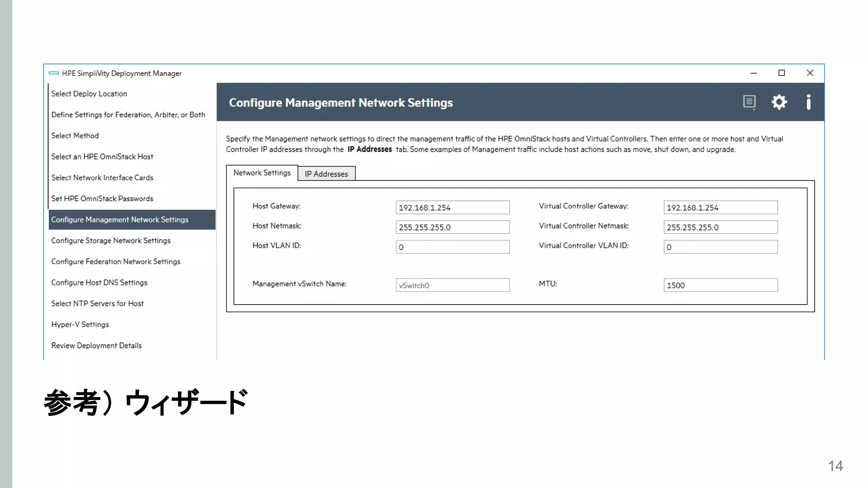The height and width of the screenshot is (488, 868).
Task: Click the HPE SimpliVity logo in title bar
Action: 54,73
